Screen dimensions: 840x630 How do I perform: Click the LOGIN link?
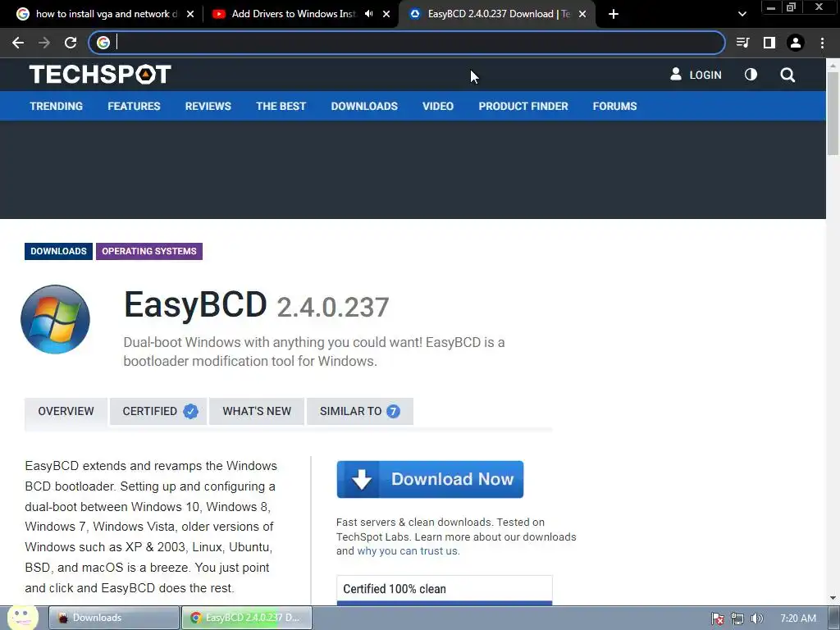point(705,75)
